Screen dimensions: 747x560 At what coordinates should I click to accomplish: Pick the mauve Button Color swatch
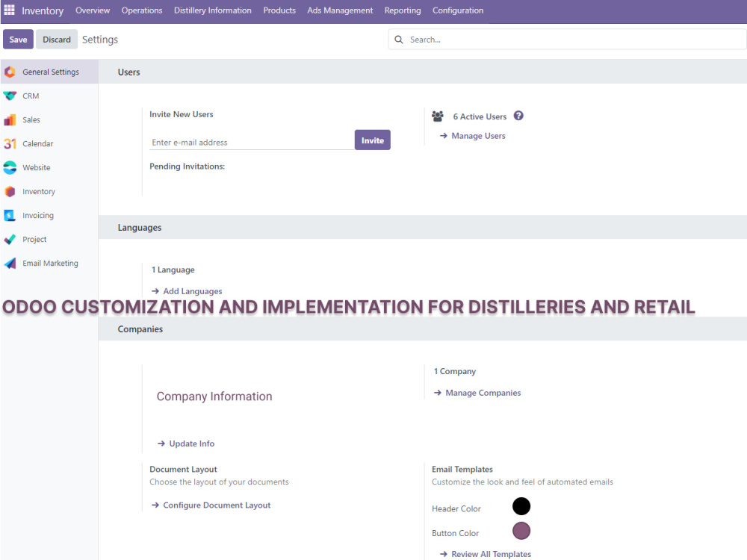521,530
